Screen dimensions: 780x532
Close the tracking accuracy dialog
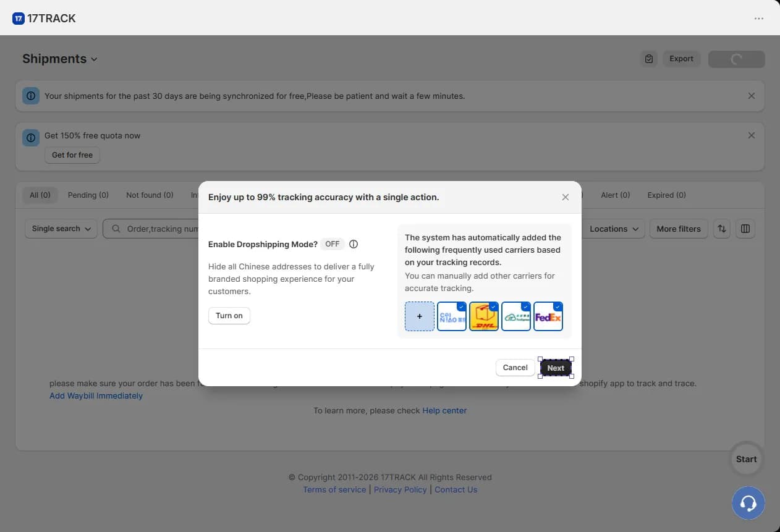tap(566, 197)
